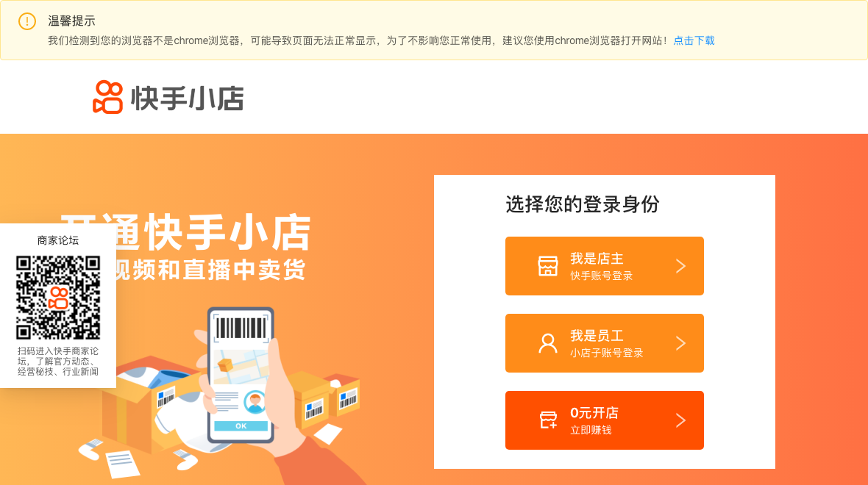Image resolution: width=868 pixels, height=485 pixels.
Task: Click Kuaishou logo inside the QR code
Action: [x=58, y=298]
